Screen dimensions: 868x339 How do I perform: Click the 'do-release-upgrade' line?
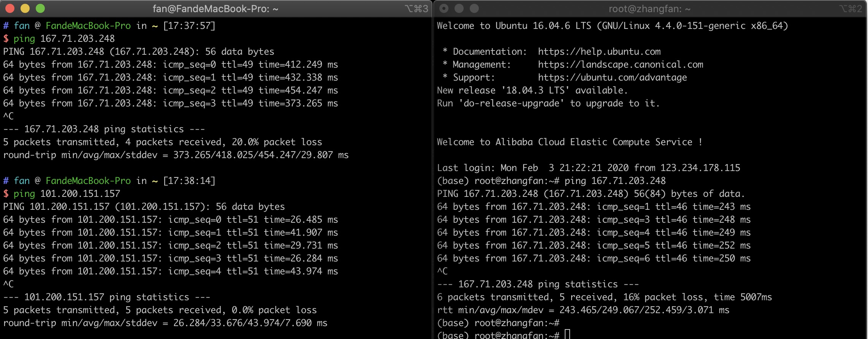tap(548, 103)
